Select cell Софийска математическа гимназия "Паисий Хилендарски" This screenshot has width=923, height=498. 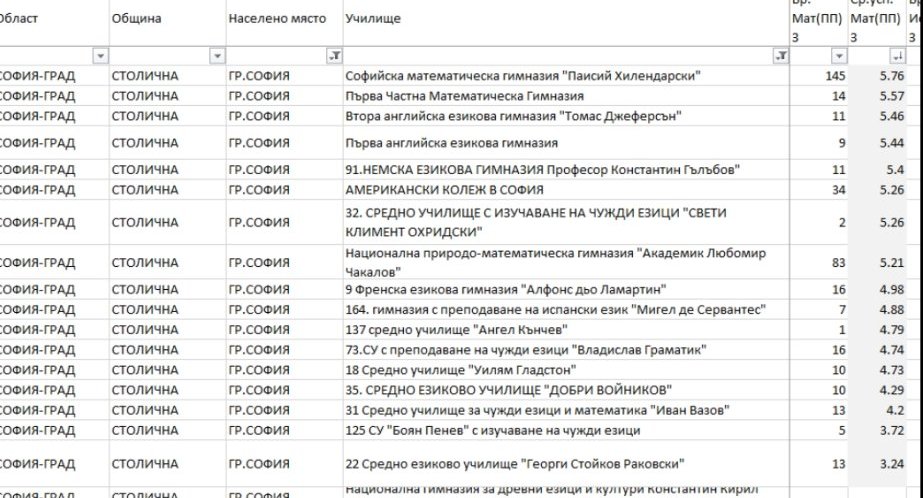click(x=566, y=76)
